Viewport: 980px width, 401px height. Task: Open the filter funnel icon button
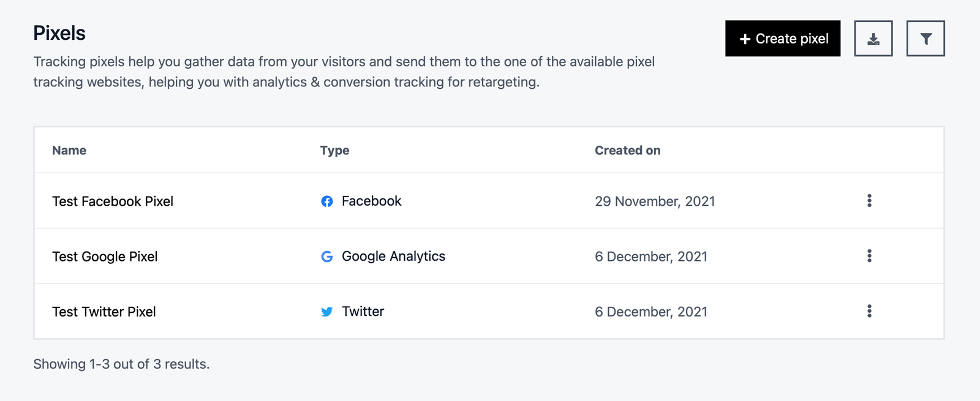tap(925, 39)
